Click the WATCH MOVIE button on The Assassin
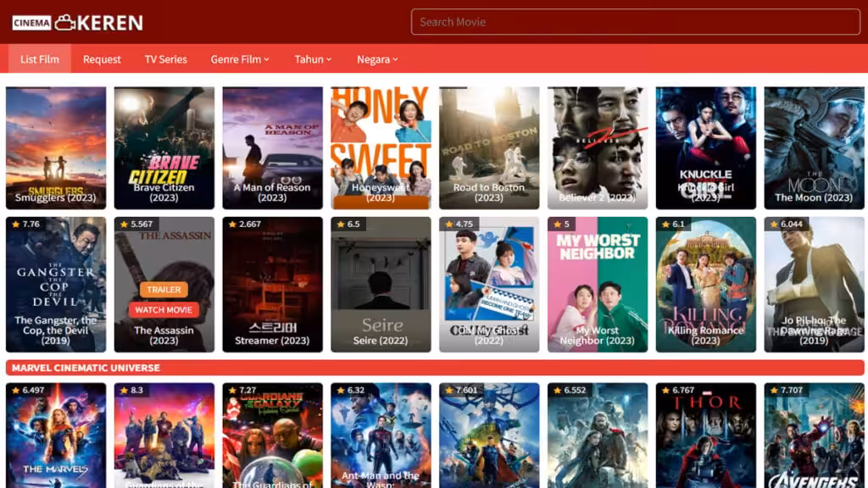 click(163, 310)
